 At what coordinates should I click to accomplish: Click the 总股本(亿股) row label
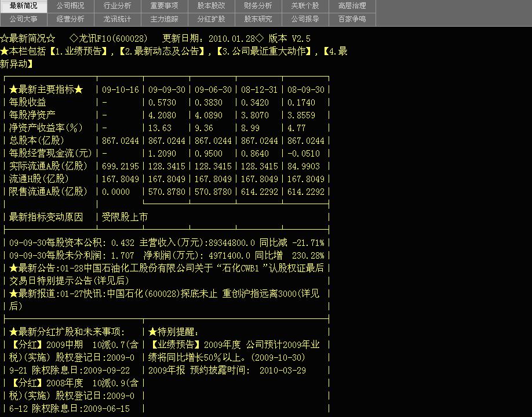click(x=37, y=140)
